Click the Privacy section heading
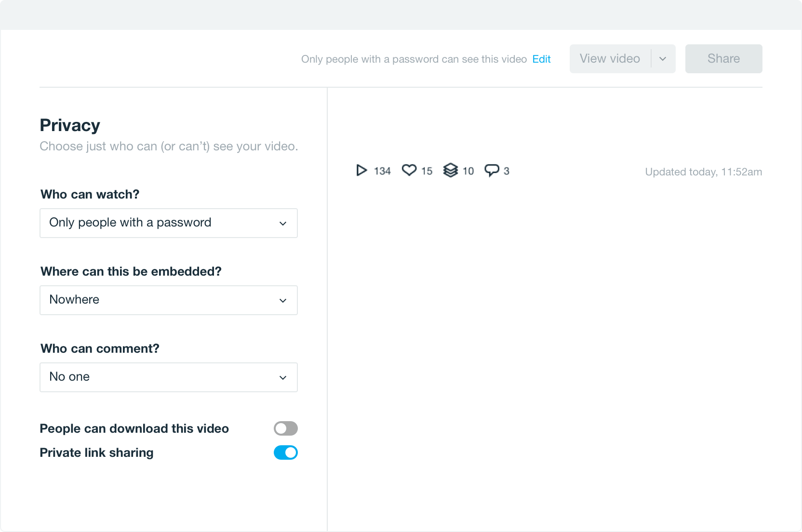The height and width of the screenshot is (532, 802). pyautogui.click(x=70, y=125)
